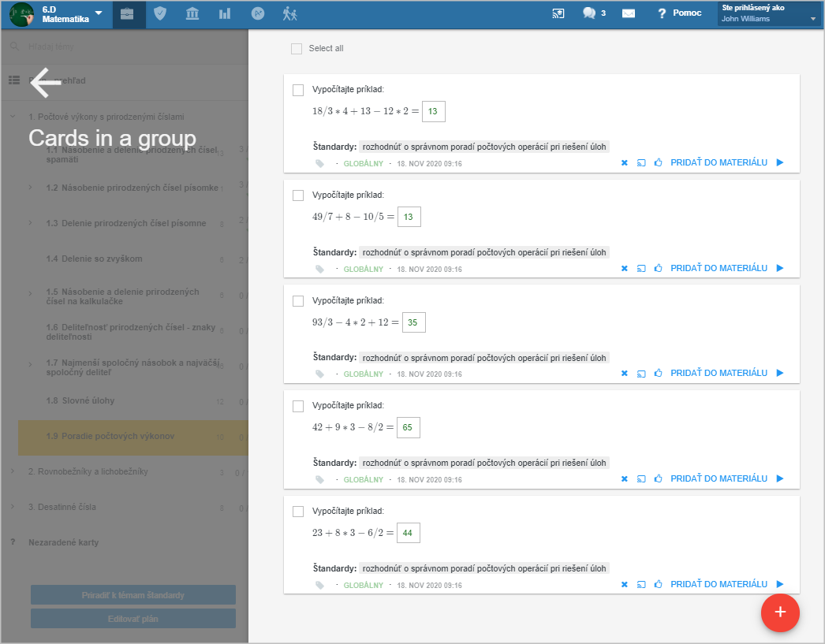Play the 49/7+8-10/5 card with arrow icon
825x644 pixels.
(780, 268)
